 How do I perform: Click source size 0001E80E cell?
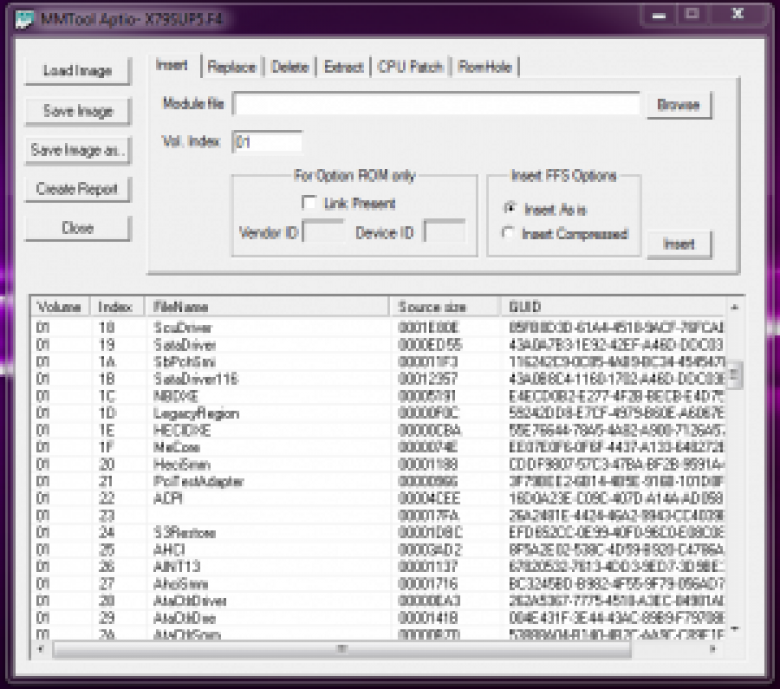(428, 328)
